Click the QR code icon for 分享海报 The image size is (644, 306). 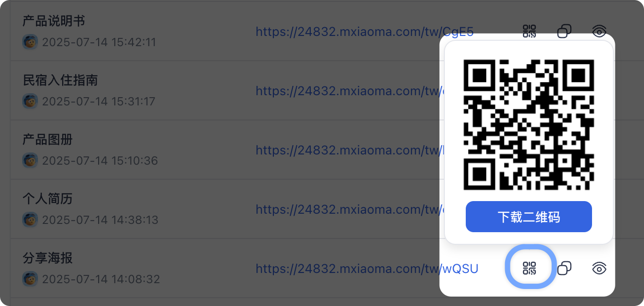tap(529, 268)
